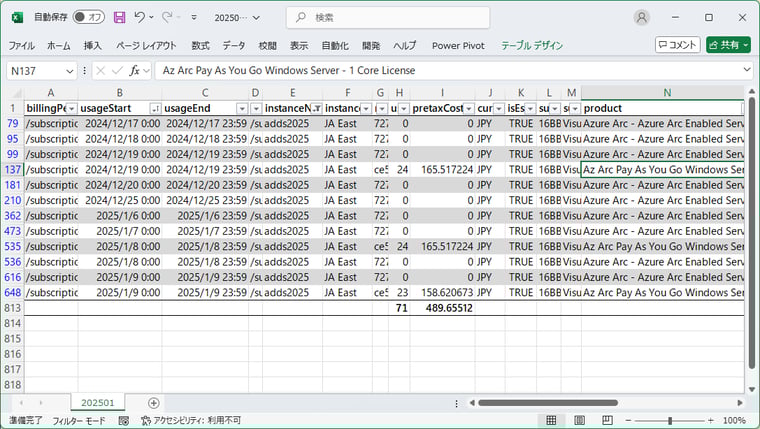Open the currency column filter dropdown
The image size is (760, 429).
499,109
